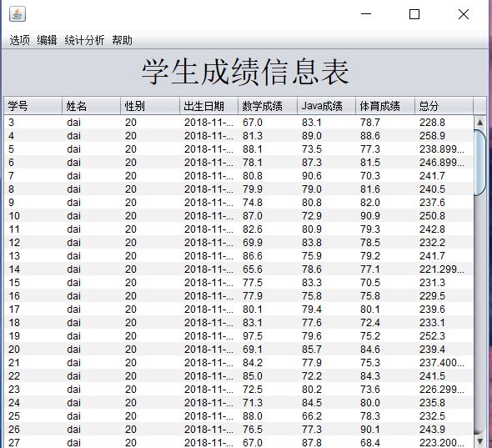Select student ID cell 3
Screen dimensions: 492x448
[33, 123]
